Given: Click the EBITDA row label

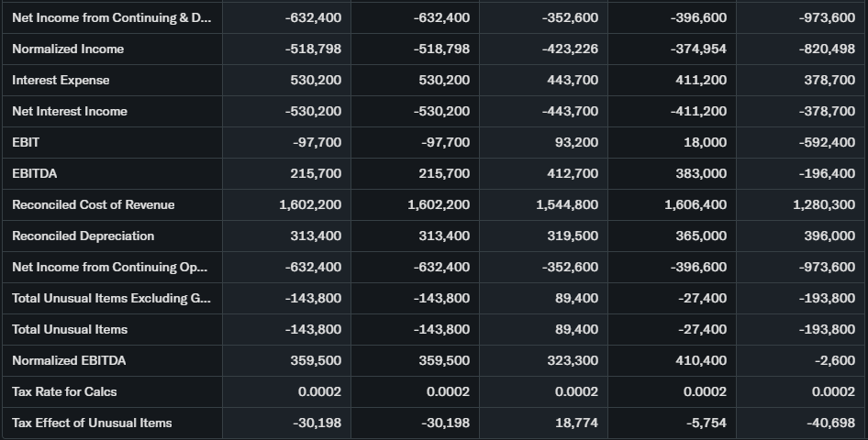Looking at the screenshot, I should click(x=35, y=173).
